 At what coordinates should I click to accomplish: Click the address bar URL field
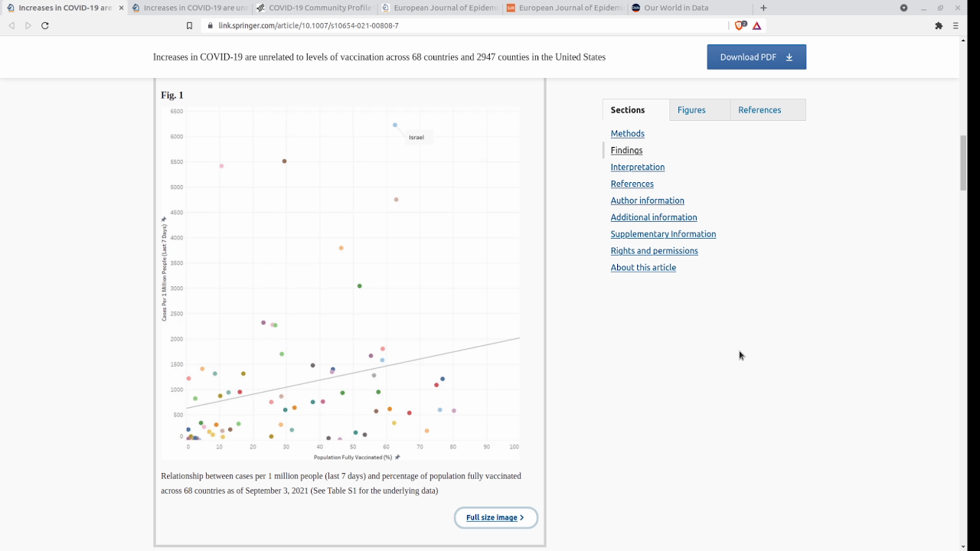click(459, 25)
